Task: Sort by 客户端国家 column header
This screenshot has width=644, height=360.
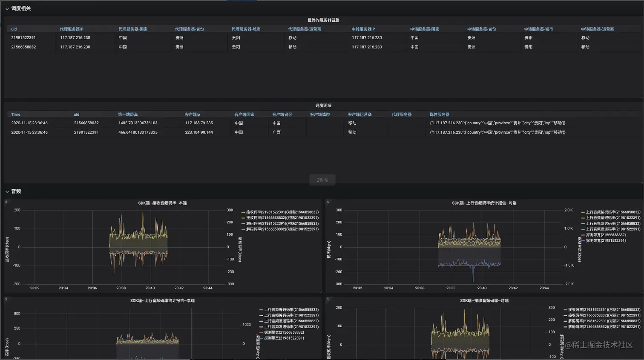Action: [x=244, y=114]
